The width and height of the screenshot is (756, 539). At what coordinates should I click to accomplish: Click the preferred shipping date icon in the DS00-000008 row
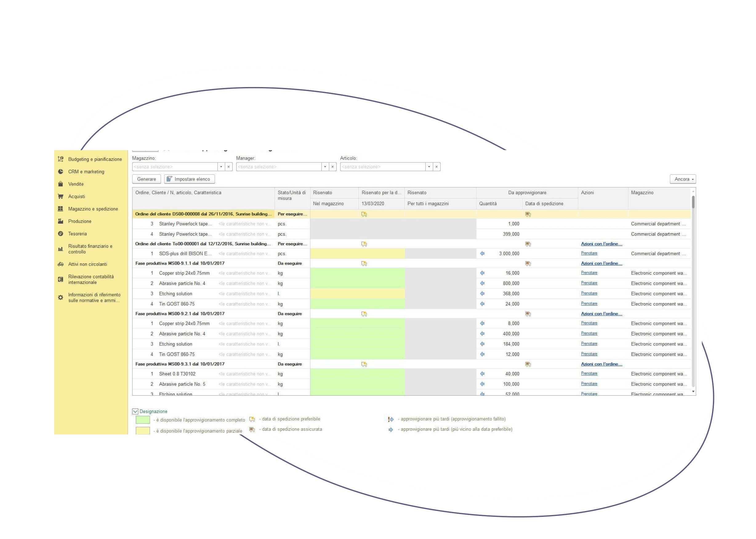[364, 214]
